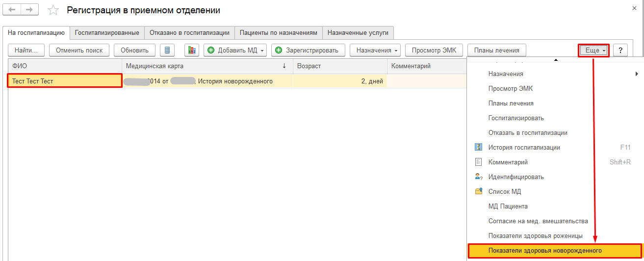Choose История госпитализации from the menu
The width and height of the screenshot is (644, 261).
click(524, 147)
